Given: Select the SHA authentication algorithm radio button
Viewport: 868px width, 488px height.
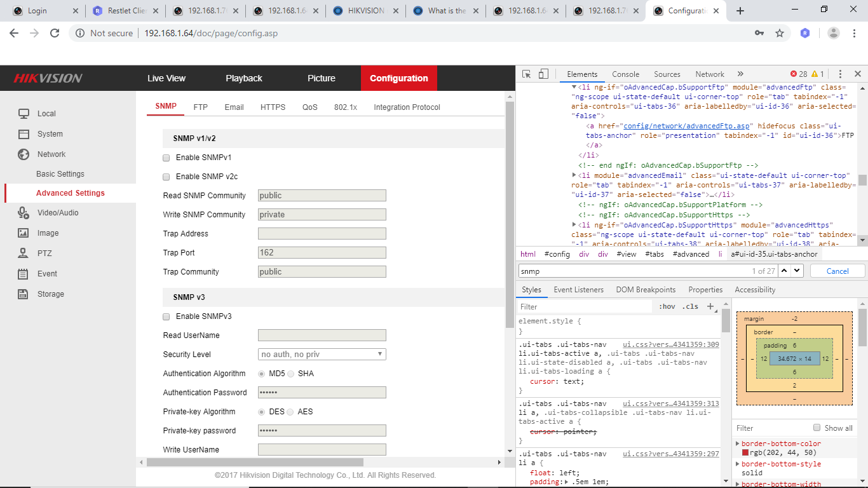Looking at the screenshot, I should 291,374.
